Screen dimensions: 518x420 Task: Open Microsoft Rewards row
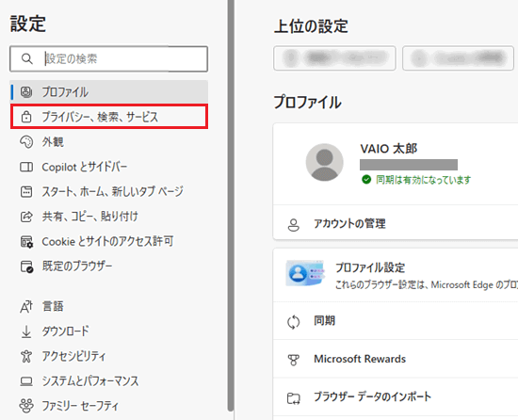click(396, 359)
